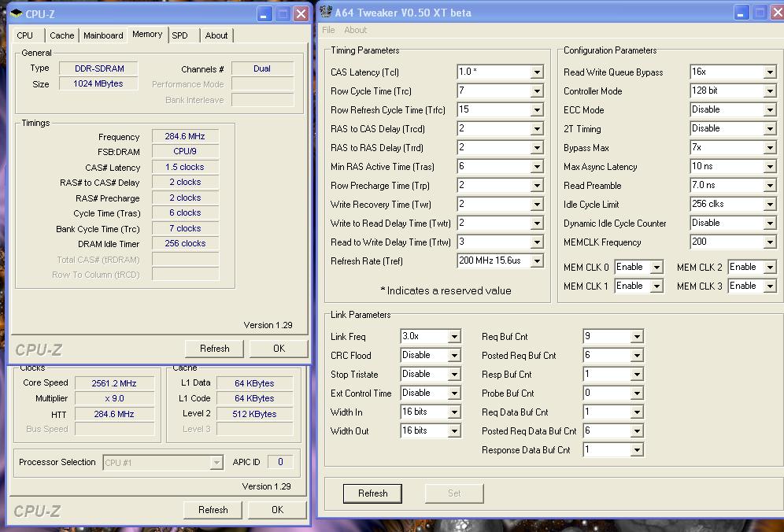The width and height of the screenshot is (784, 532).
Task: Open the About tab in CPU-Z
Action: (216, 35)
